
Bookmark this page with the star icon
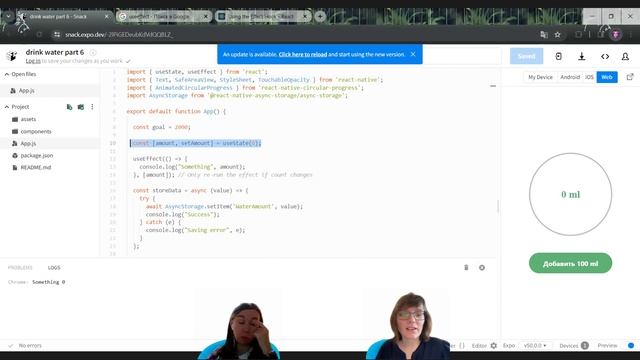point(558,35)
